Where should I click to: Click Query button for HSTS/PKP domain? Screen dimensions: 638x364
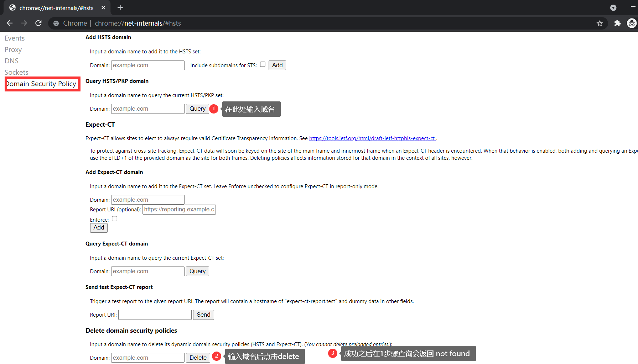[x=197, y=109]
